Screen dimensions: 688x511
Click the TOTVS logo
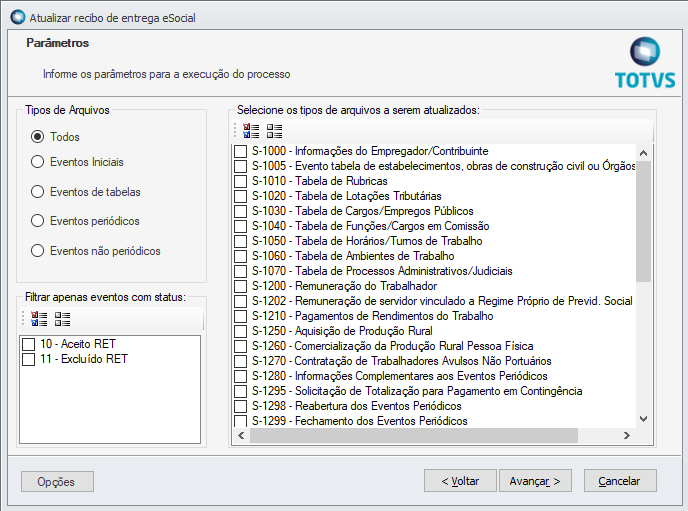[x=646, y=63]
